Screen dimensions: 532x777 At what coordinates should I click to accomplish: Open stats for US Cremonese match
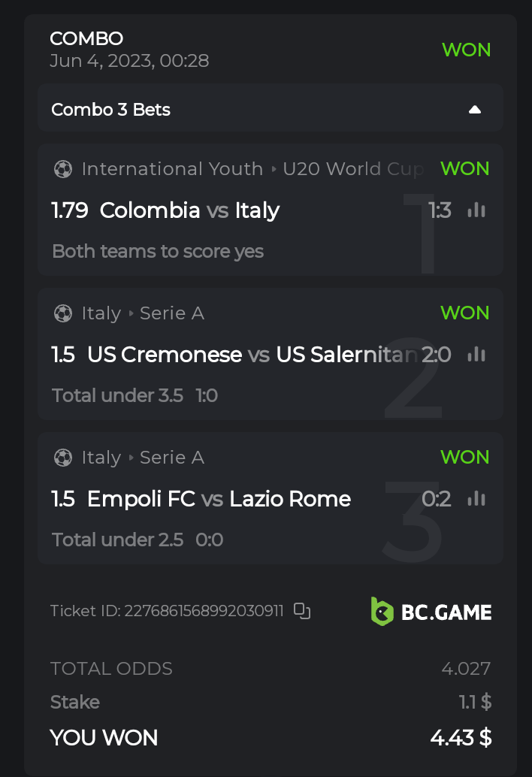476,355
